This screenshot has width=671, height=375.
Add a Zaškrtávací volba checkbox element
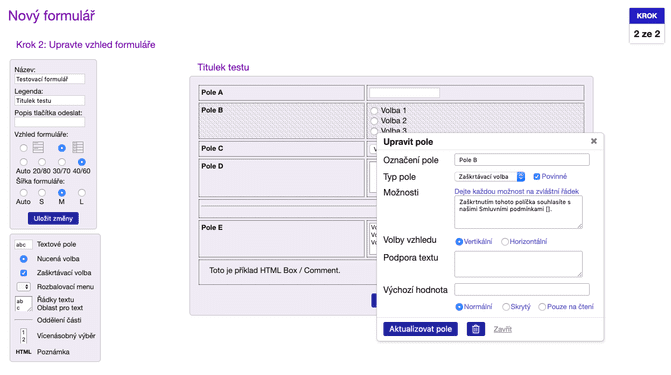(63, 273)
